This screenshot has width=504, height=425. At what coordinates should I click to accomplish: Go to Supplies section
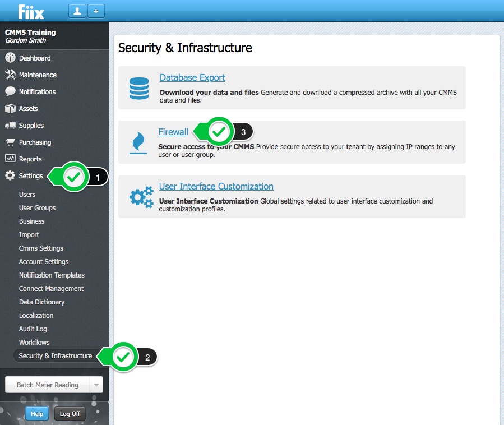[31, 126]
